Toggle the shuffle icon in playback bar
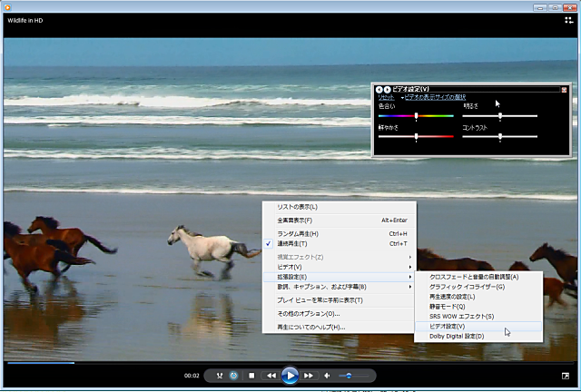Image resolution: width=581 pixels, height=392 pixels. click(x=219, y=376)
